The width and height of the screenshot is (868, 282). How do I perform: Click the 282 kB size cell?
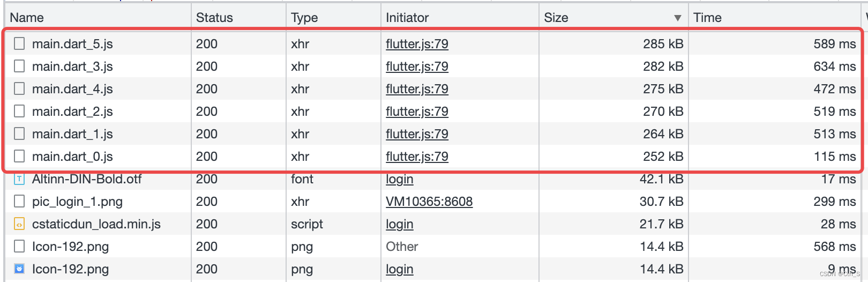(663, 66)
